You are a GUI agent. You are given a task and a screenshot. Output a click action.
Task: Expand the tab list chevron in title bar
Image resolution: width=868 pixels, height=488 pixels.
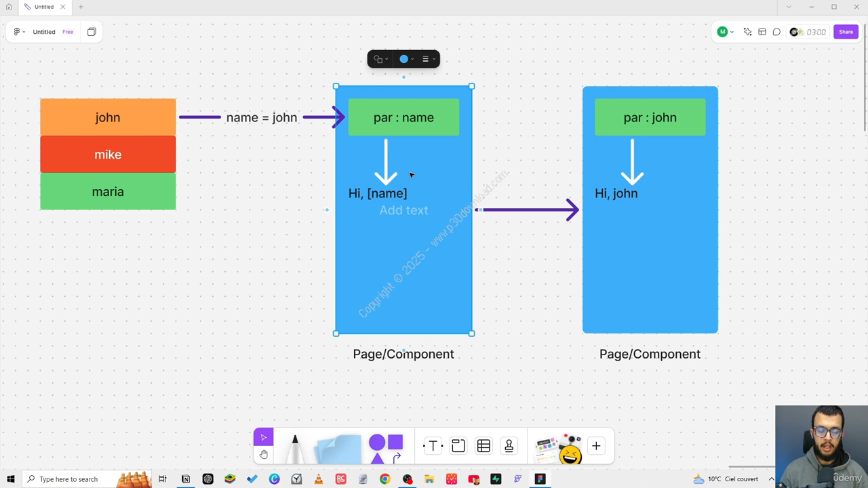tap(788, 7)
